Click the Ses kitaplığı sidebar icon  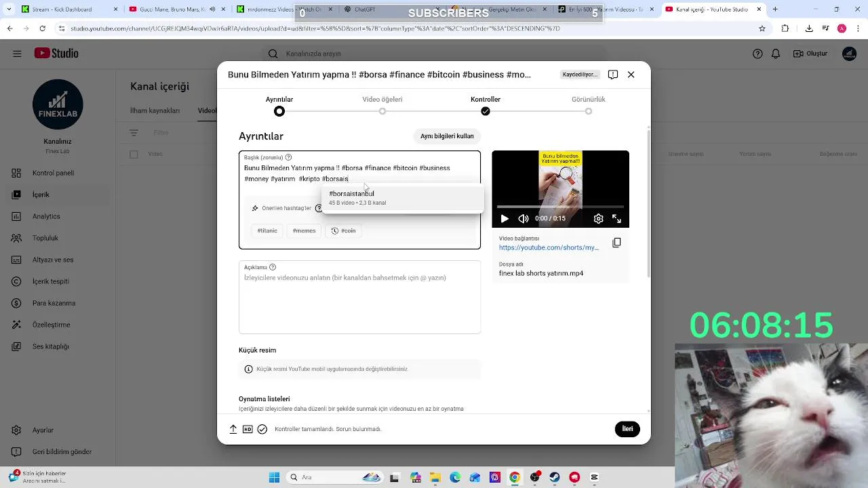click(x=17, y=346)
